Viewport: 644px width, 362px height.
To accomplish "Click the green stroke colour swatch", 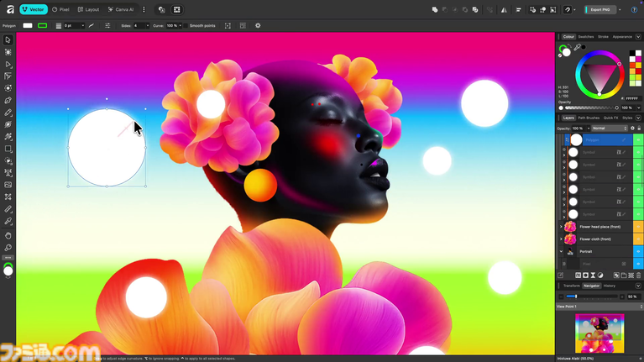I will (42, 26).
